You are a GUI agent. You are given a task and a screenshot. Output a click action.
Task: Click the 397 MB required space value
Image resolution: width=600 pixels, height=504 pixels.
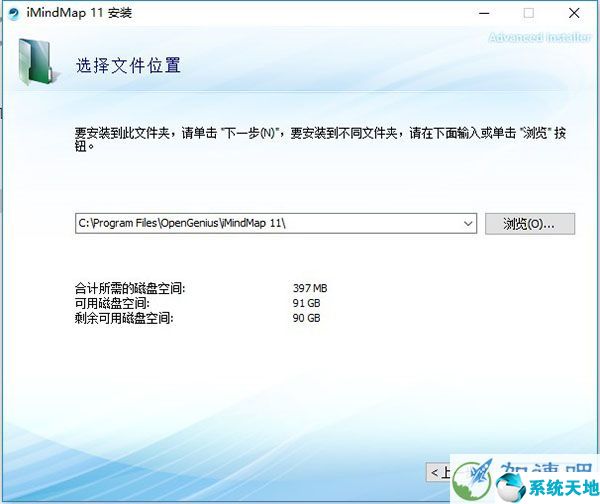coord(310,288)
